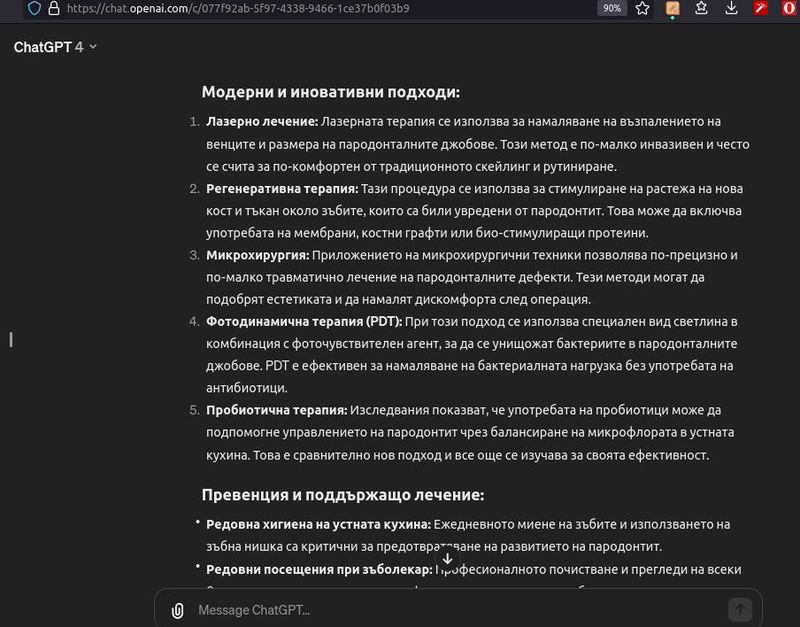
Task: Click the attach file paperclip icon
Action: click(x=177, y=609)
